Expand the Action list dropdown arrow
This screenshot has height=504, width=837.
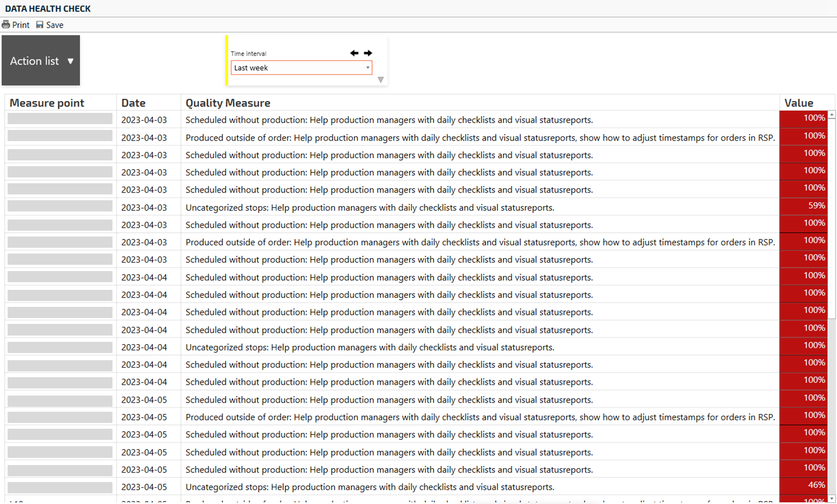point(70,61)
